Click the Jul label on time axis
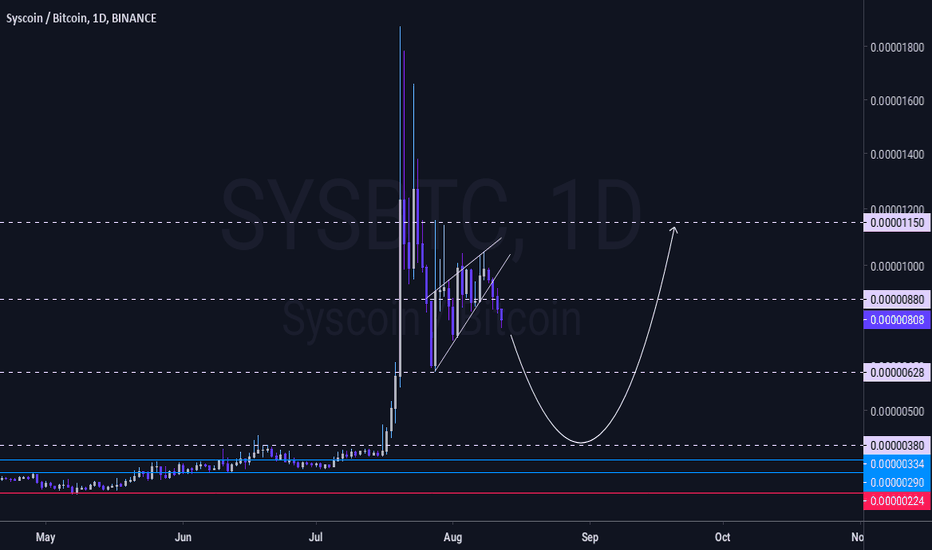Image resolution: width=932 pixels, height=550 pixels. tap(316, 538)
